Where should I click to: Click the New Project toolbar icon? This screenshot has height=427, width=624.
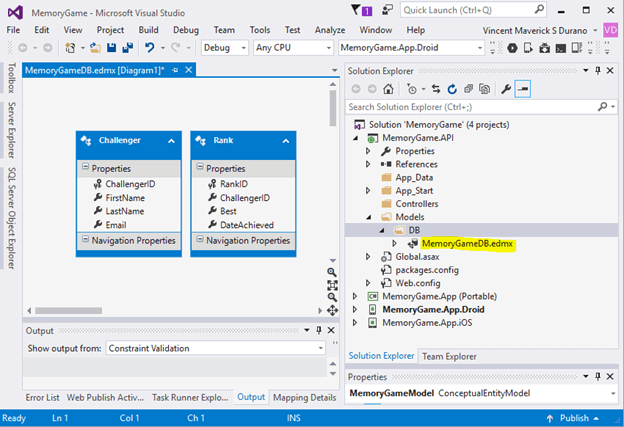pos(70,48)
